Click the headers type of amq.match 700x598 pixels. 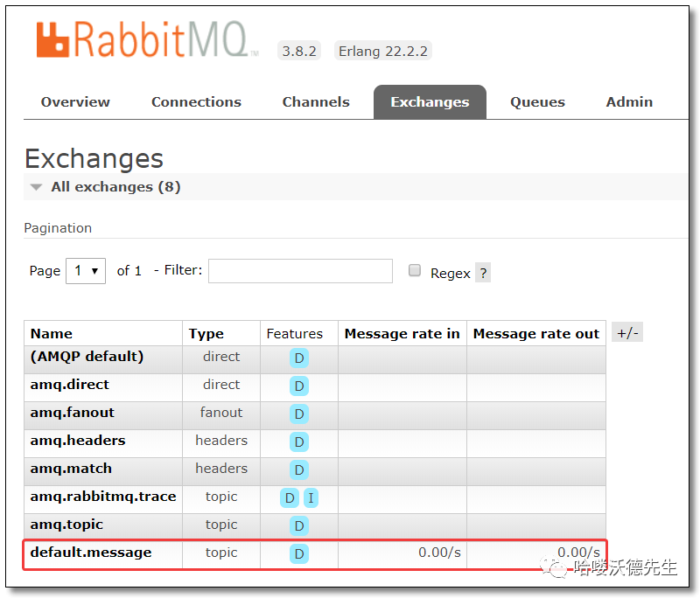tap(221, 469)
